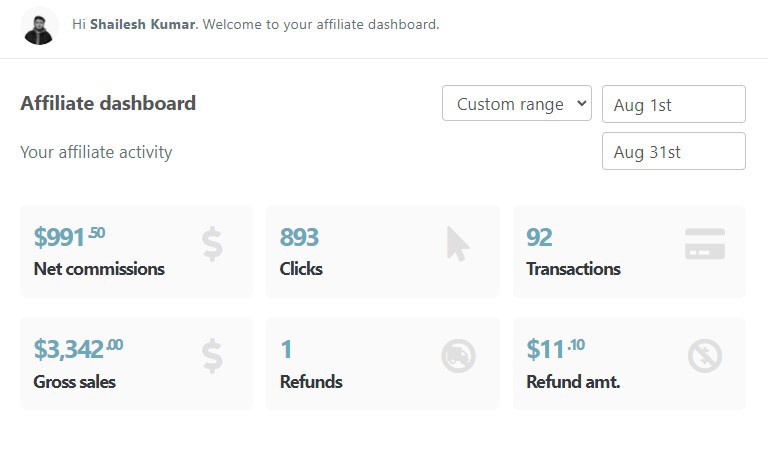Click the Affiliate dashboard heading

tap(108, 103)
